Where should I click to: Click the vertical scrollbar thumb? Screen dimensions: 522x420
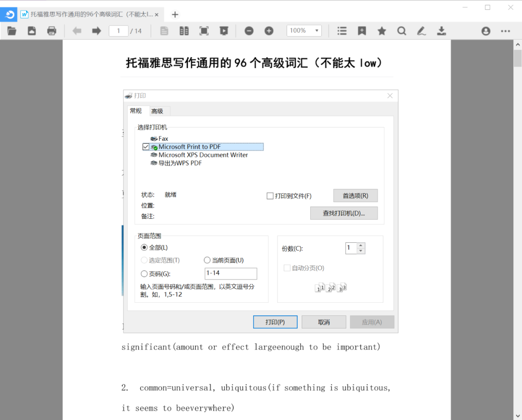click(518, 58)
